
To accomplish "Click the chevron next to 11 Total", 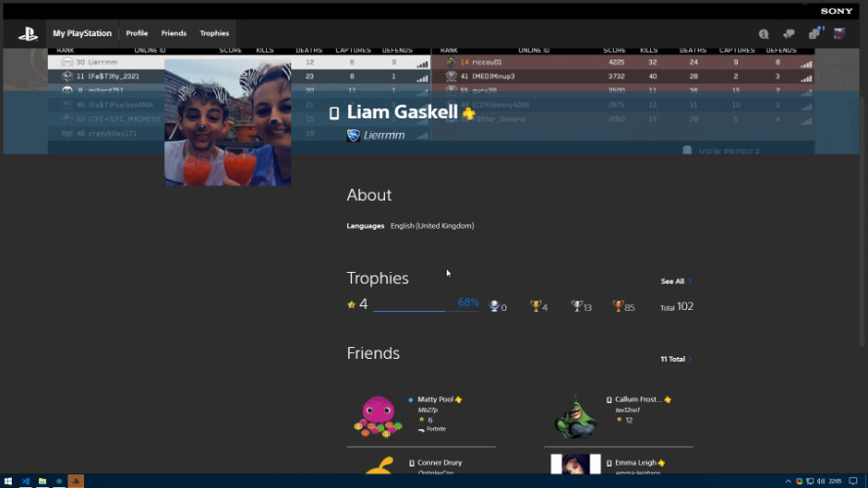I will (690, 360).
